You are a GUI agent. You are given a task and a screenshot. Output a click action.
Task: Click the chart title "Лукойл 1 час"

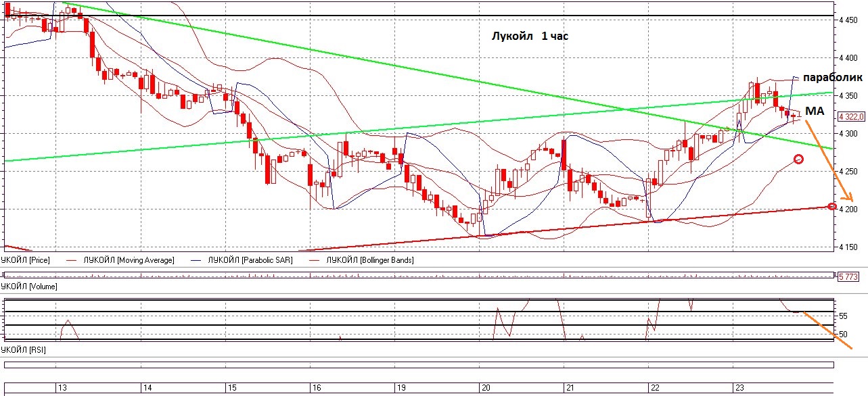(530, 36)
